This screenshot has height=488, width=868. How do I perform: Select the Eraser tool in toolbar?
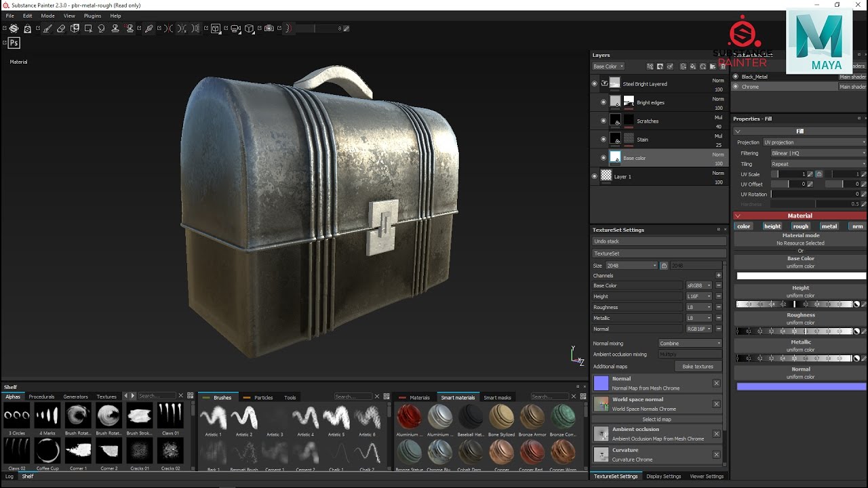61,28
